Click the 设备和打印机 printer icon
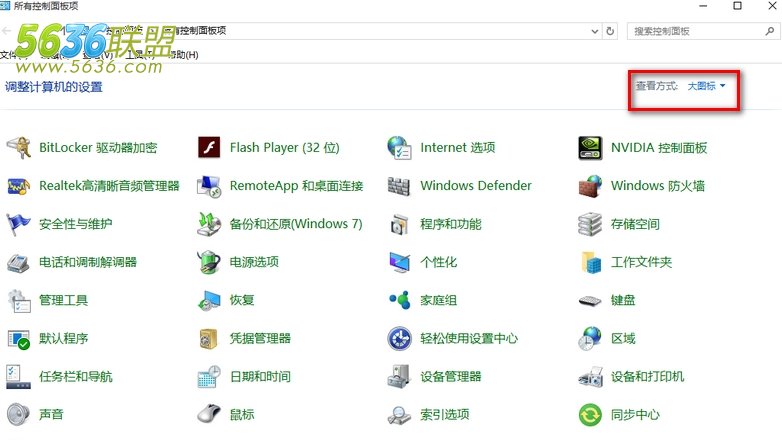This screenshot has height=440, width=782. pos(590,377)
